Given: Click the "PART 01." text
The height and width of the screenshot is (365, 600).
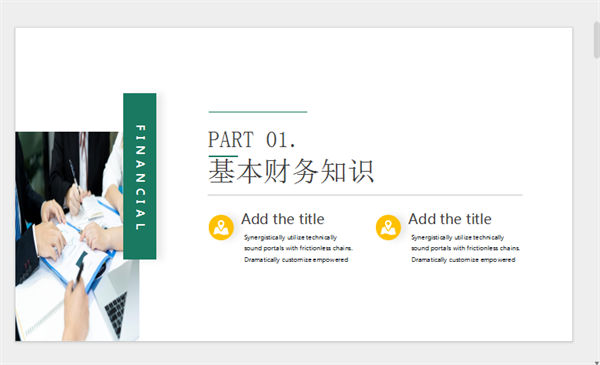Looking at the screenshot, I should pos(252,140).
